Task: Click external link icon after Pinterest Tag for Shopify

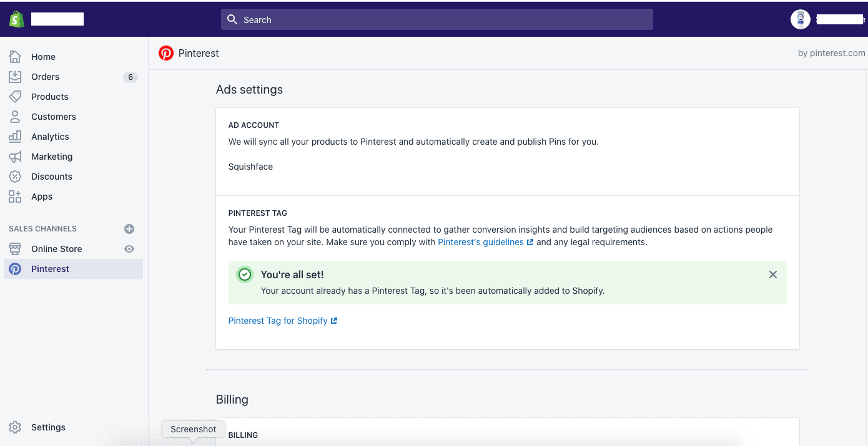Action: point(334,321)
